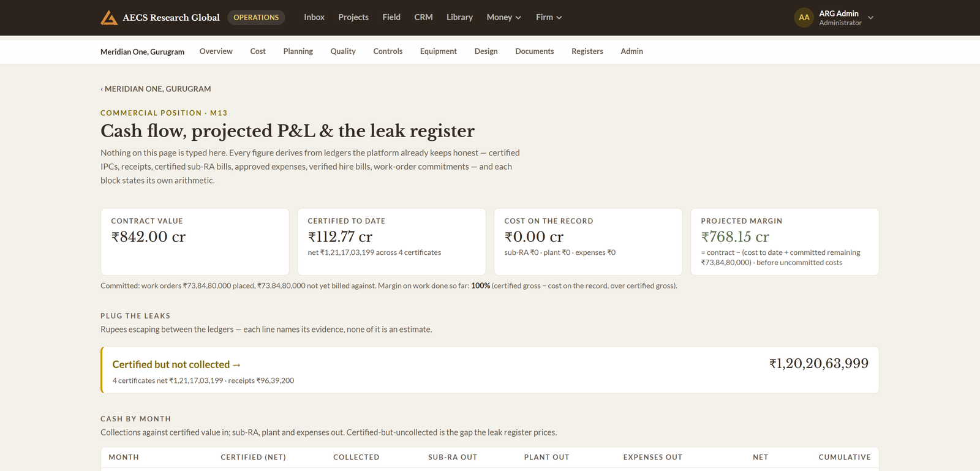Click the AECS Research Global logo icon
This screenshot has width=980, height=471.
[x=109, y=18]
